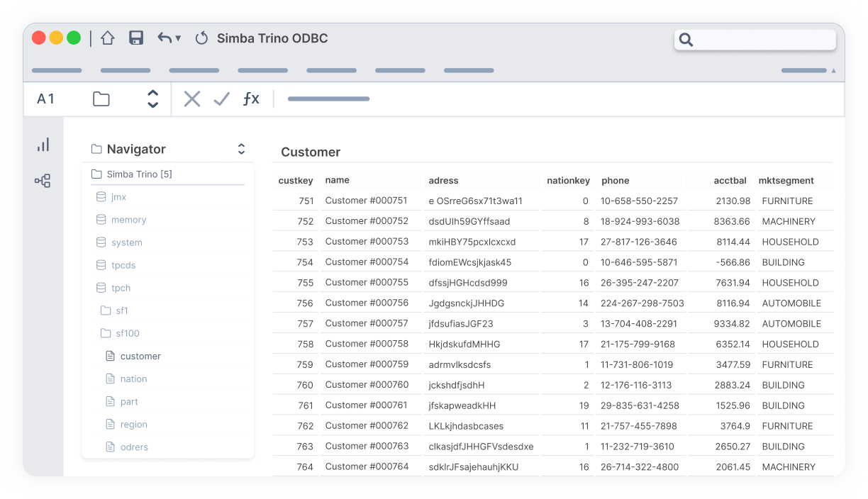Sort by the mktsegment column header
Image resolution: width=868 pixels, height=499 pixels.
786,180
